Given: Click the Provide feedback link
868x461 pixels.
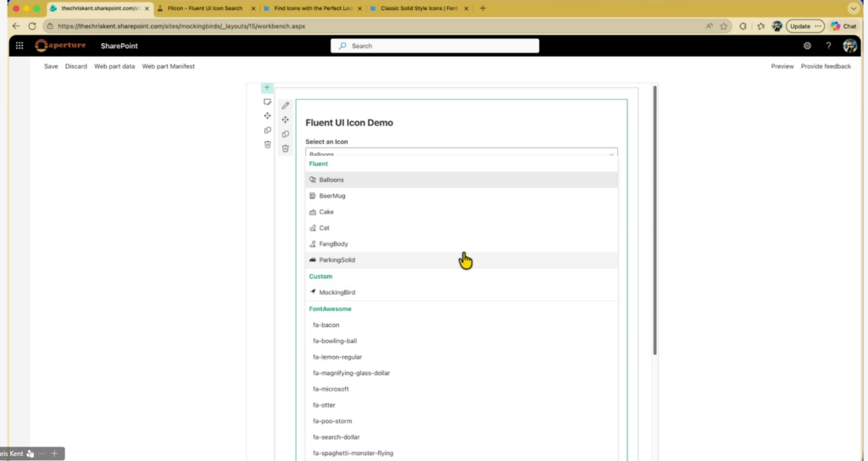Looking at the screenshot, I should click(x=826, y=66).
